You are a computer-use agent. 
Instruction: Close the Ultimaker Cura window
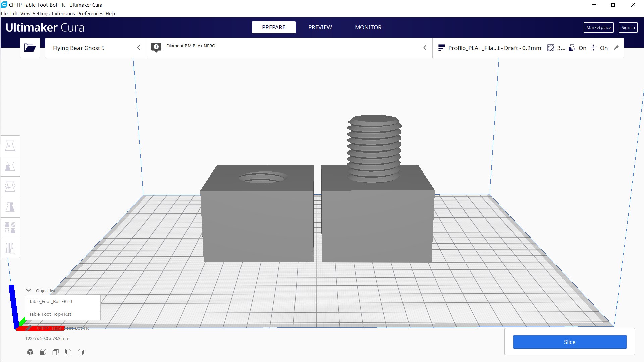(633, 5)
